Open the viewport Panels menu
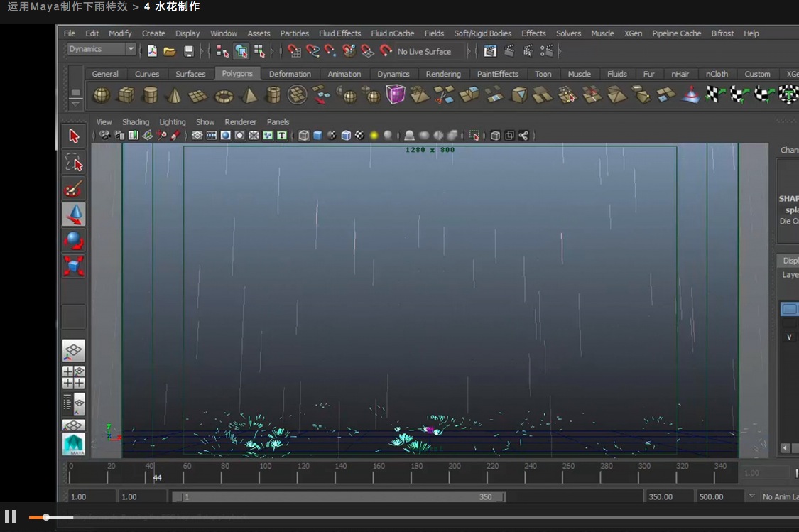The image size is (799, 532). (278, 121)
